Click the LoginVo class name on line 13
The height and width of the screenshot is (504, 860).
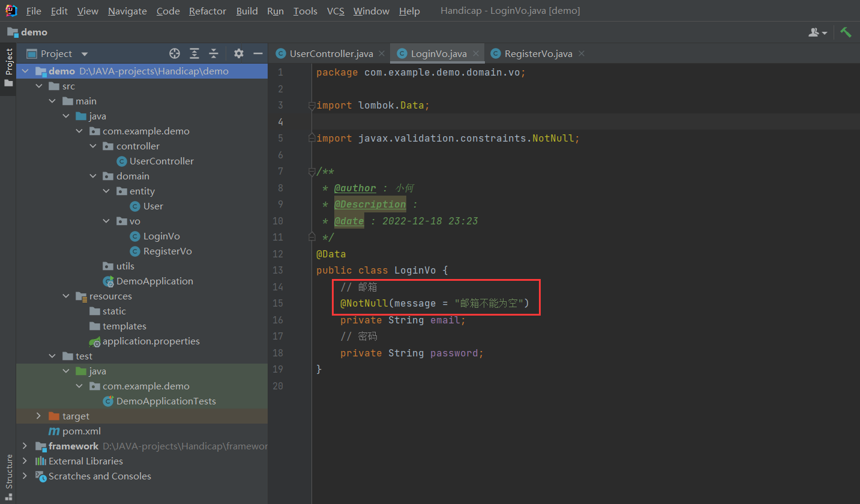pyautogui.click(x=415, y=271)
